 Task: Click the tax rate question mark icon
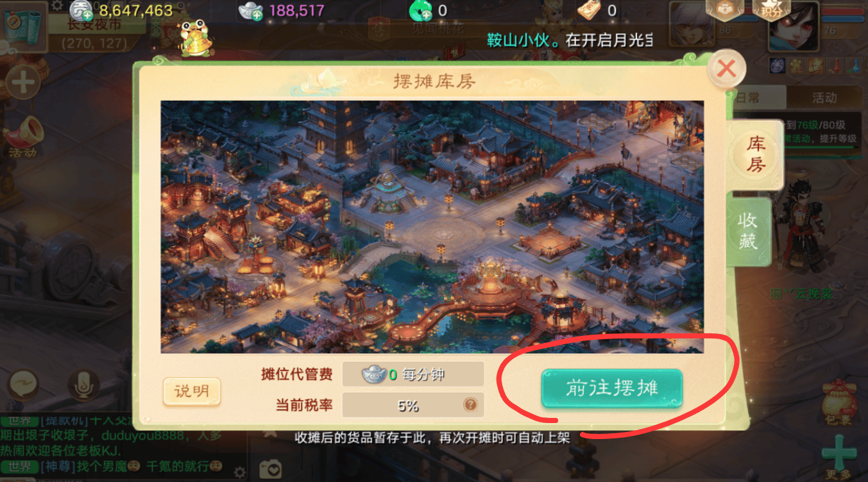point(470,405)
